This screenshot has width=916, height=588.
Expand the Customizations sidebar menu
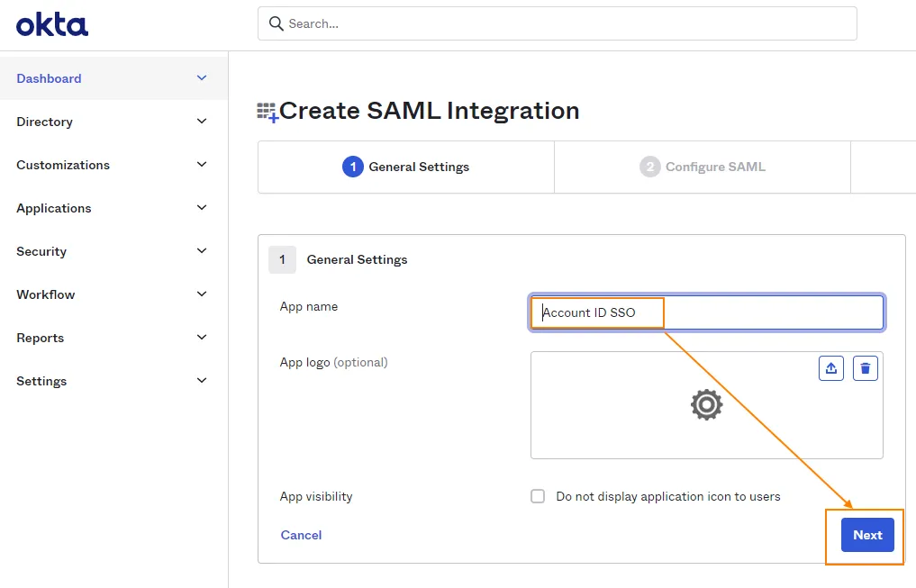(113, 165)
